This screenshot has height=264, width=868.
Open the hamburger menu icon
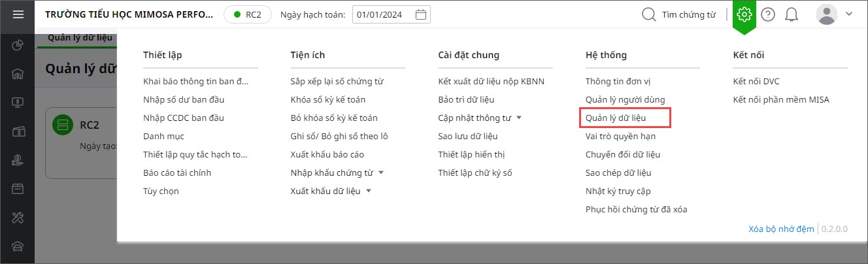point(18,14)
